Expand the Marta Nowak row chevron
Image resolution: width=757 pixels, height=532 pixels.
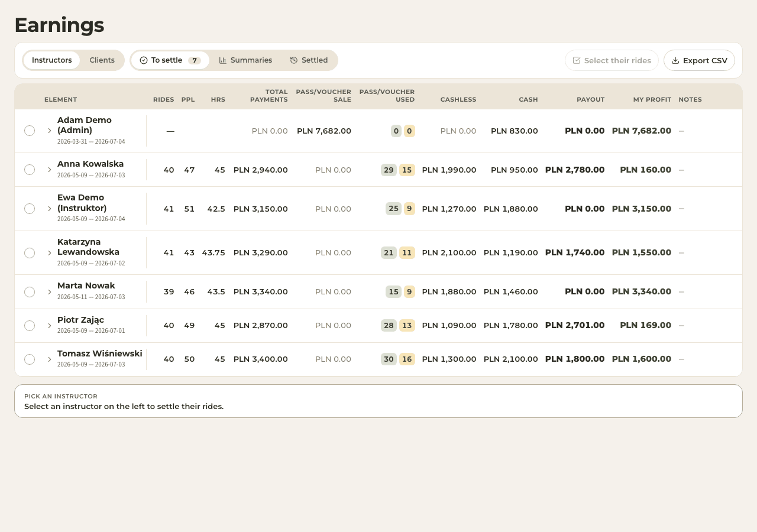[x=50, y=292]
